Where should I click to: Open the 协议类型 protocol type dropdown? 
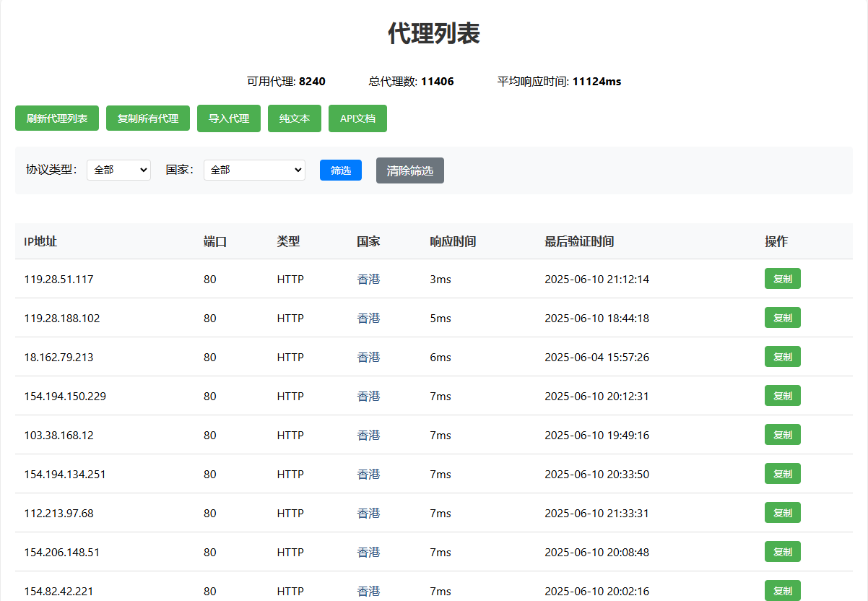[x=118, y=170]
